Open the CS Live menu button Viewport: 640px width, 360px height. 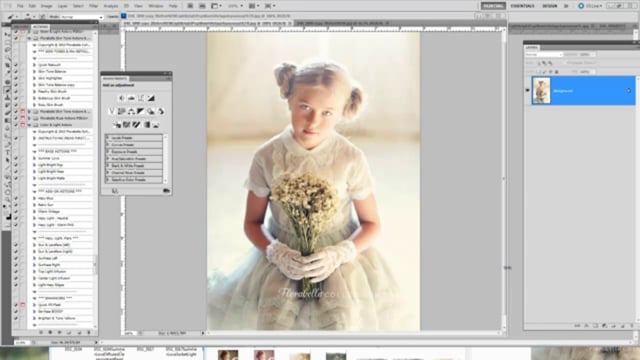point(591,6)
